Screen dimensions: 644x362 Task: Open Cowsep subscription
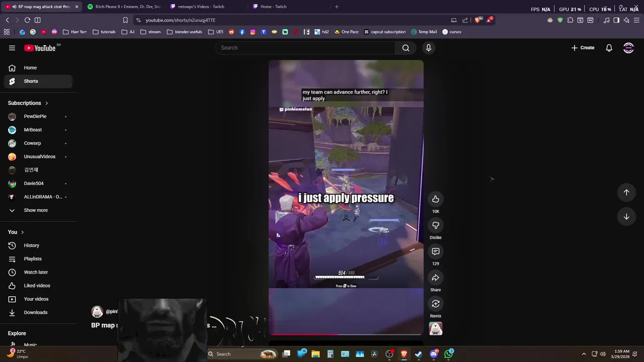38,143
